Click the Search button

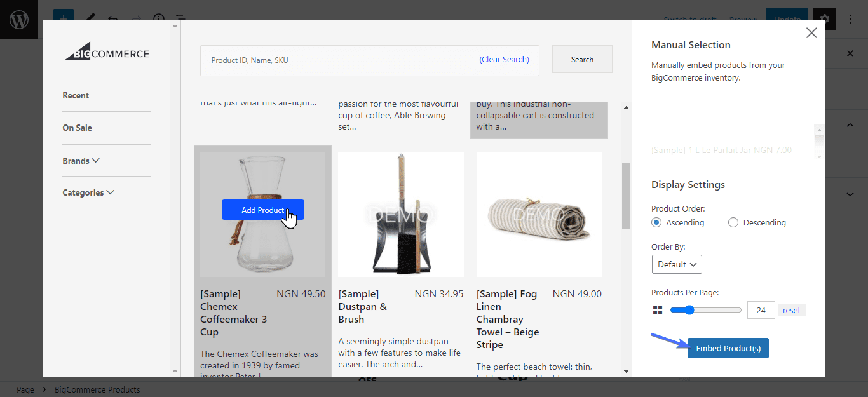click(582, 59)
